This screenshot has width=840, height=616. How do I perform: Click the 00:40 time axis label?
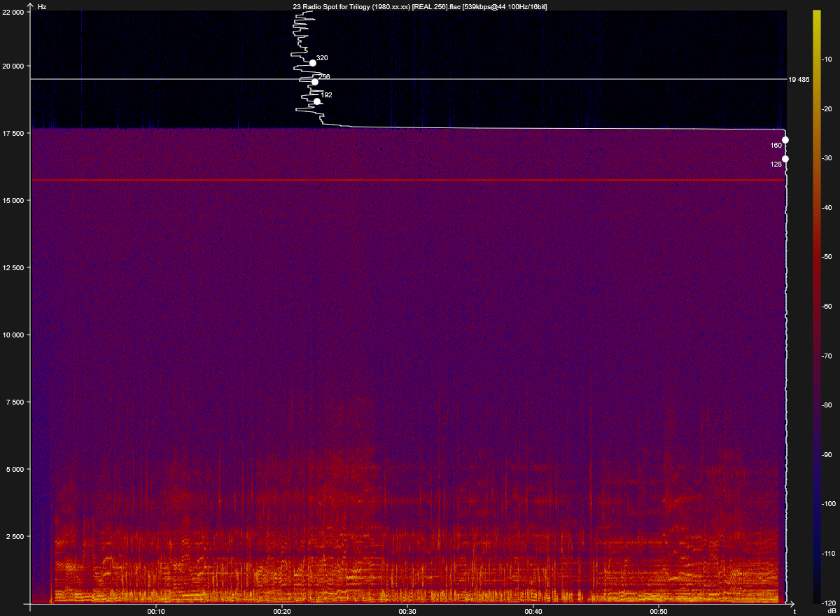[533, 611]
